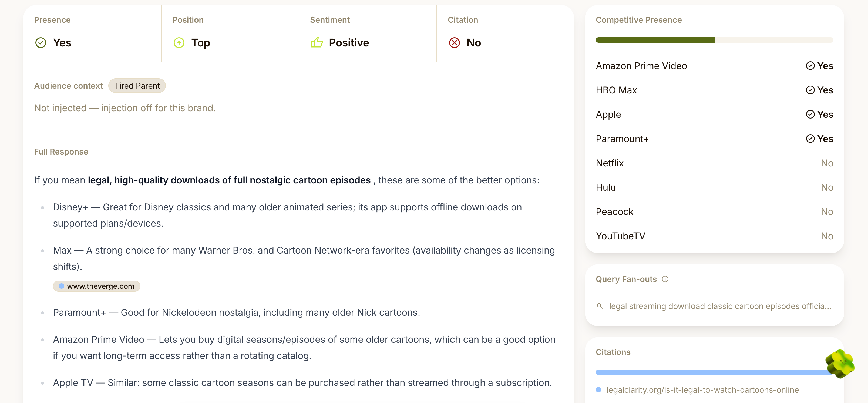Viewport: 868px width, 403px height.
Task: Click the Sentiment column label
Action: coord(329,20)
